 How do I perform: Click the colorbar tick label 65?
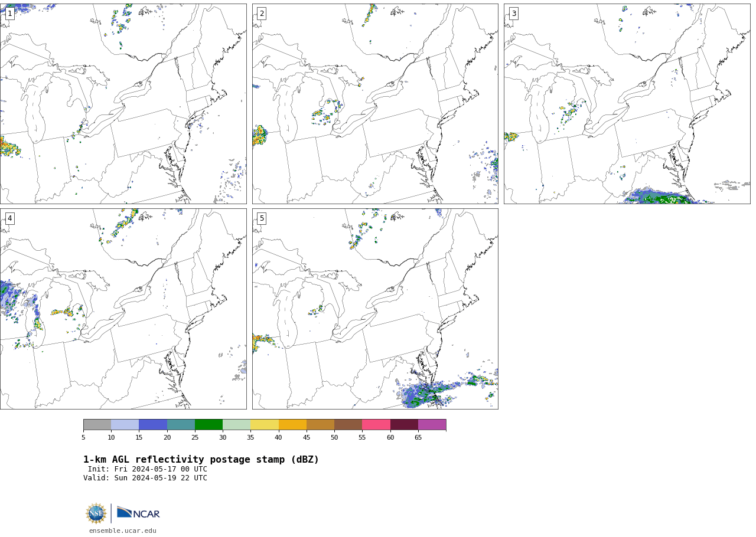point(418,438)
